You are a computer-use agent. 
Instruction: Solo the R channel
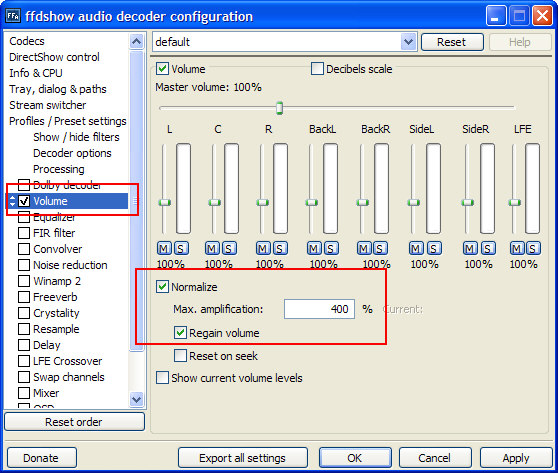coord(280,248)
